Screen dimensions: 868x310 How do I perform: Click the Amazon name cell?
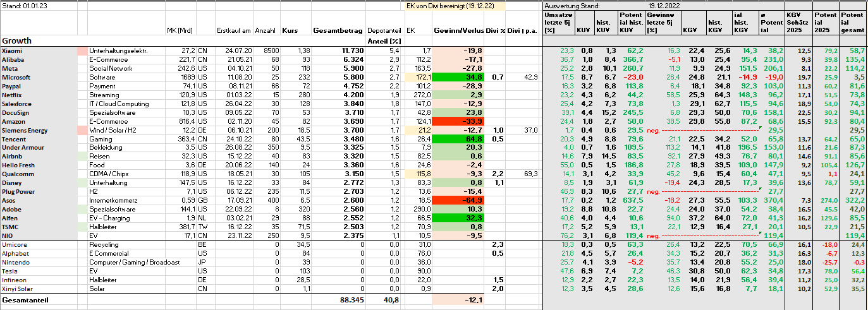(38, 121)
